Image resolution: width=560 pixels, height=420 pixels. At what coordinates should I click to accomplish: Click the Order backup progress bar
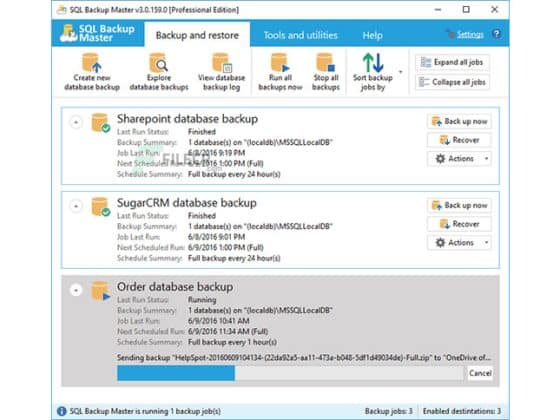point(290,373)
